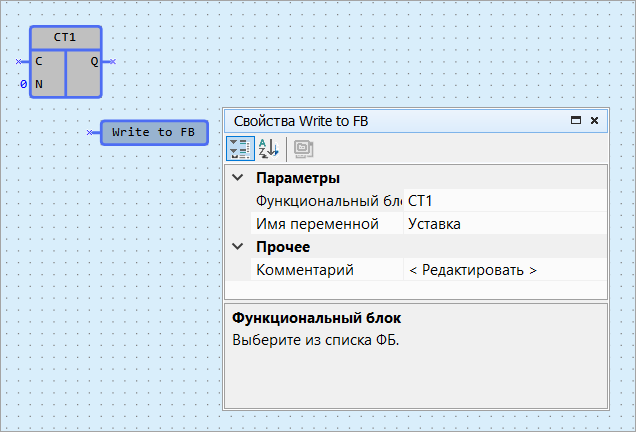Close the Свойства Write to FB panel
This screenshot has width=636, height=432.
point(594,120)
